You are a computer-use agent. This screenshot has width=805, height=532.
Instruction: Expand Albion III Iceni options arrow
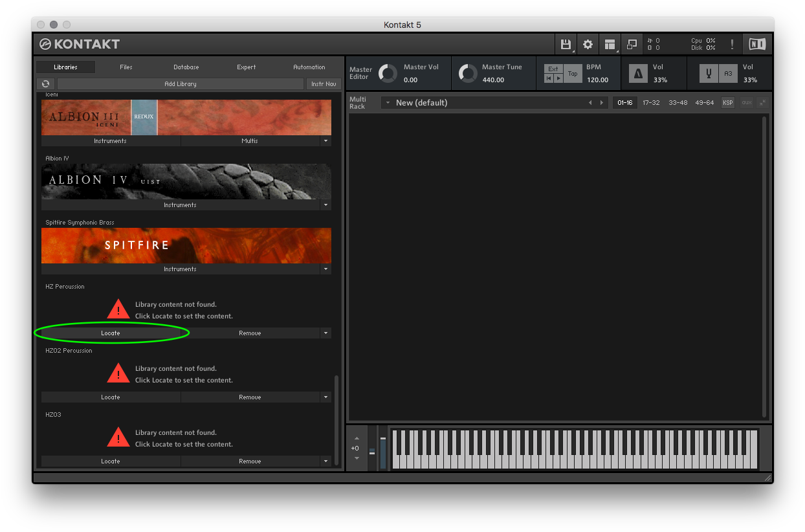(x=325, y=141)
